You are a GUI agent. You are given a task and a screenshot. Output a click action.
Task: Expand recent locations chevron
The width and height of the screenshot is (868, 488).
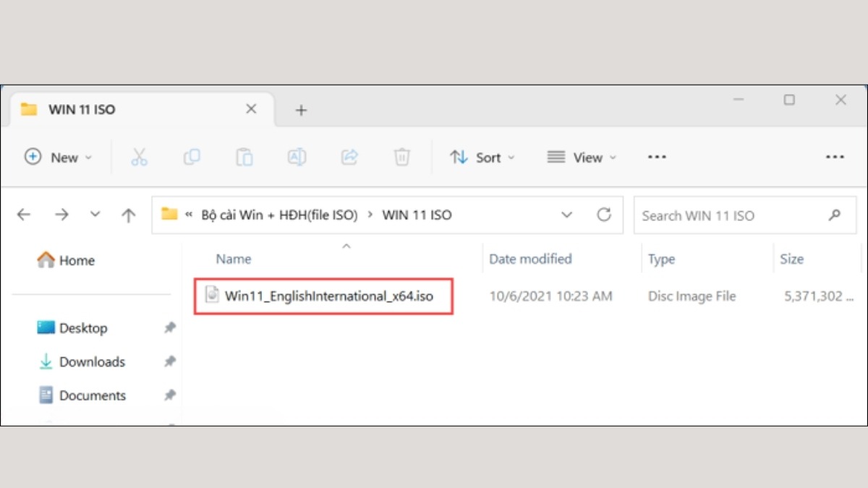[x=95, y=215]
